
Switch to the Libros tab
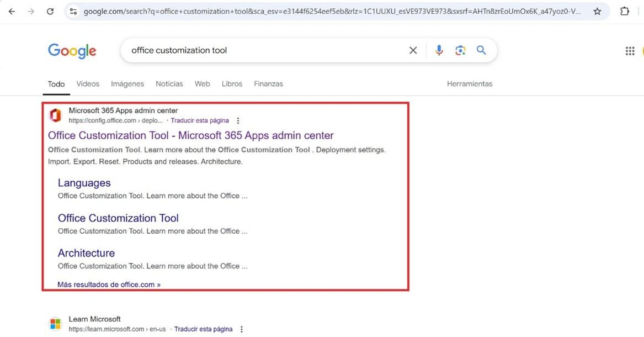[232, 84]
